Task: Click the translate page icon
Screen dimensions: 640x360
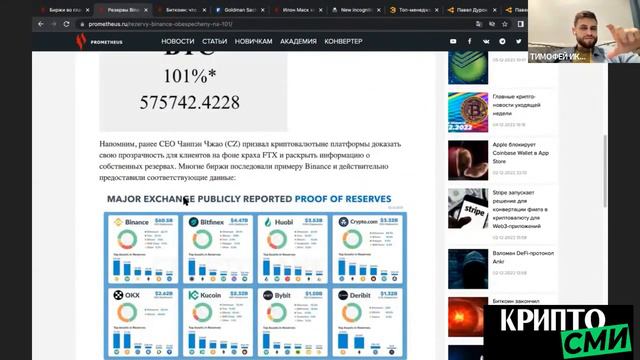Action: coord(479,24)
